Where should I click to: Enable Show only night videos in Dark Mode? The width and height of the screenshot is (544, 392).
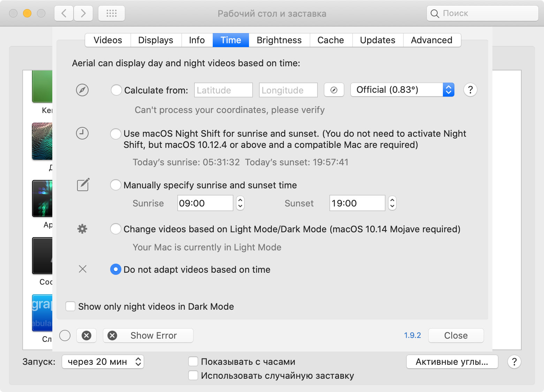(70, 307)
